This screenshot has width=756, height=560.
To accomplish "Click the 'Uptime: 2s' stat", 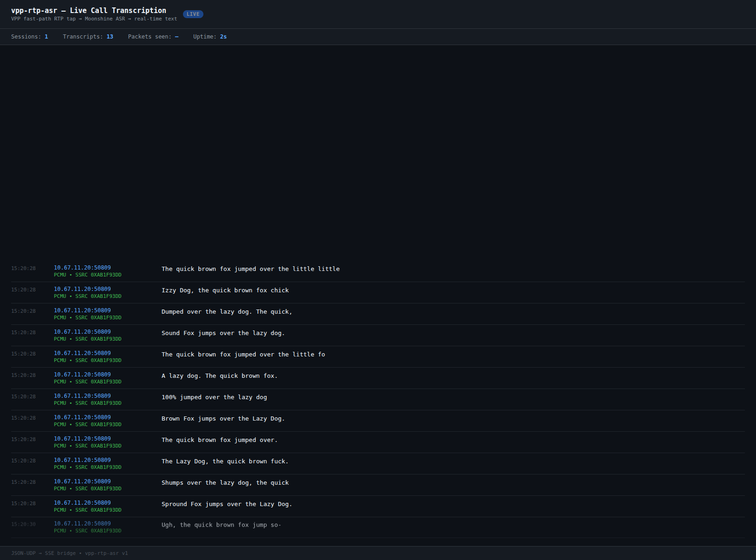I will [210, 37].
